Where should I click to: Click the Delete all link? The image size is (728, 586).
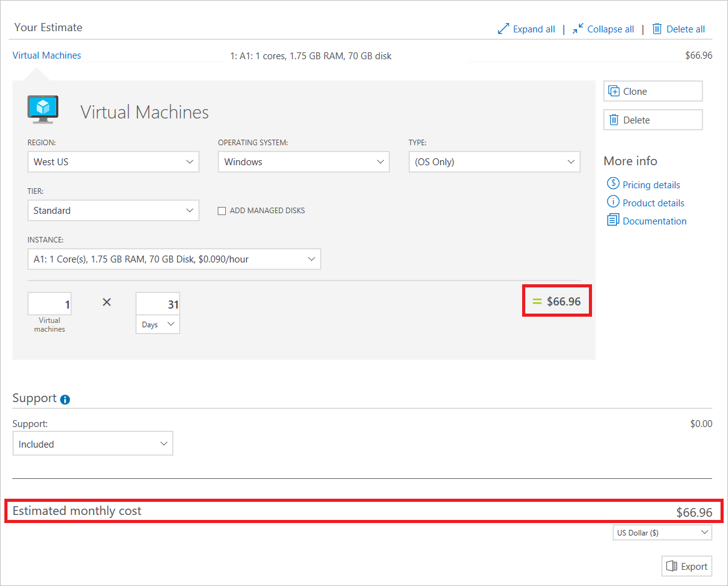[686, 29]
